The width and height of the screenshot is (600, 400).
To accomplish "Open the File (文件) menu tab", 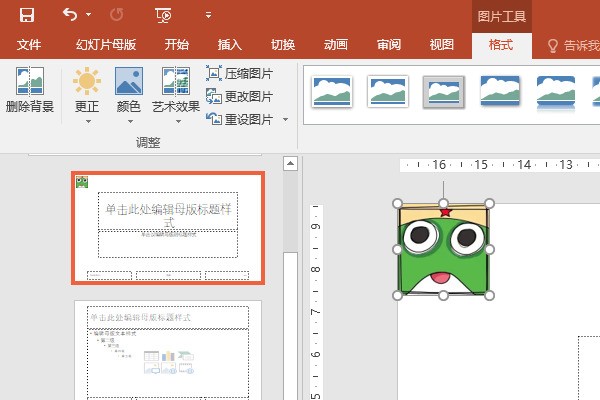I will (x=29, y=45).
